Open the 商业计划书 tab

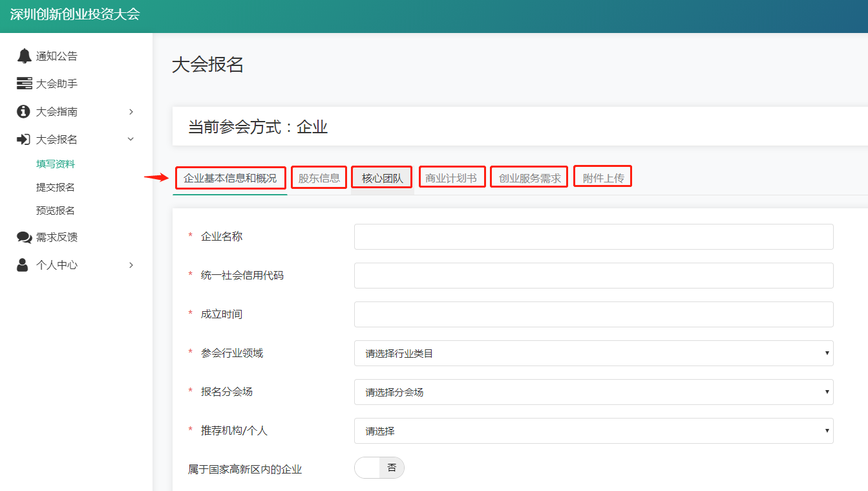pyautogui.click(x=451, y=178)
